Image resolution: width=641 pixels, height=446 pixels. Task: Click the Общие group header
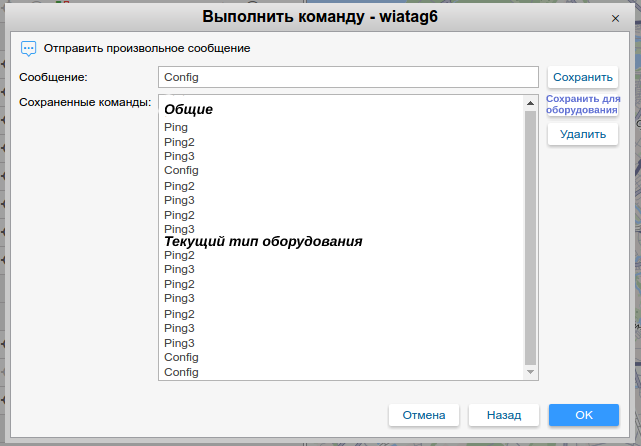click(x=189, y=110)
